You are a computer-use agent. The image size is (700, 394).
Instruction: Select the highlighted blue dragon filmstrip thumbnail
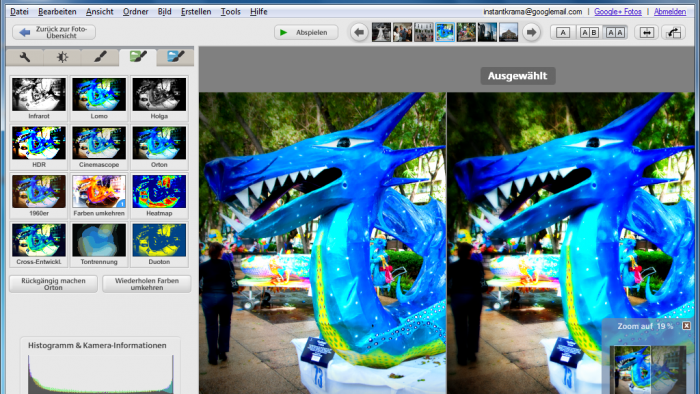click(445, 33)
